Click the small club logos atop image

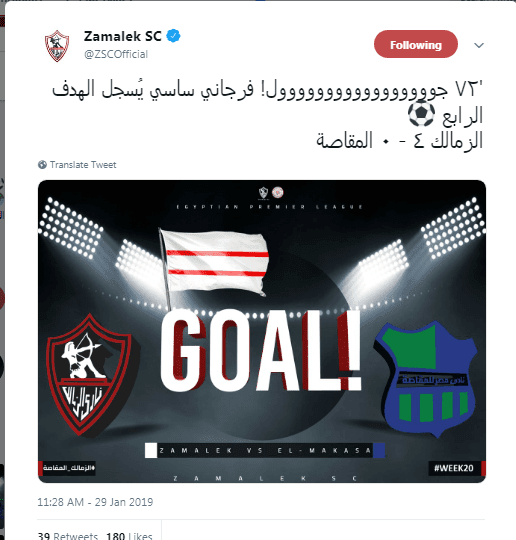point(271,193)
